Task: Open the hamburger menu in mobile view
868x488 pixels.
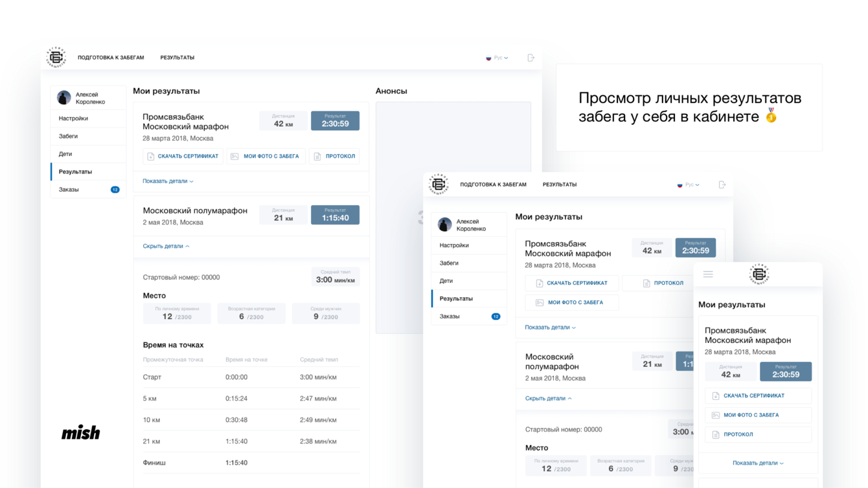Action: [708, 274]
